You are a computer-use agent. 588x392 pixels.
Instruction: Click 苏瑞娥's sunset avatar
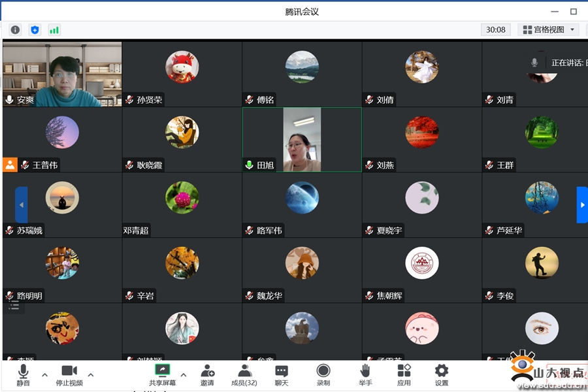click(x=62, y=197)
